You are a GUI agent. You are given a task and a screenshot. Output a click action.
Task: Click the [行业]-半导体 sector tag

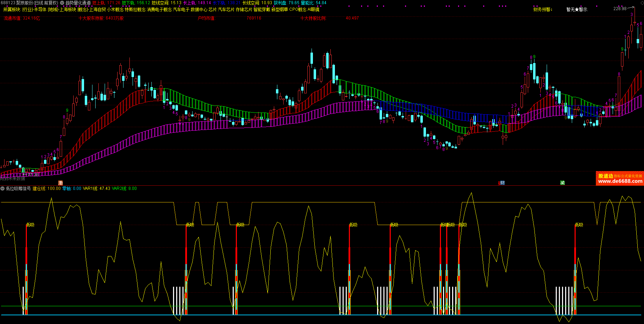(x=34, y=9)
